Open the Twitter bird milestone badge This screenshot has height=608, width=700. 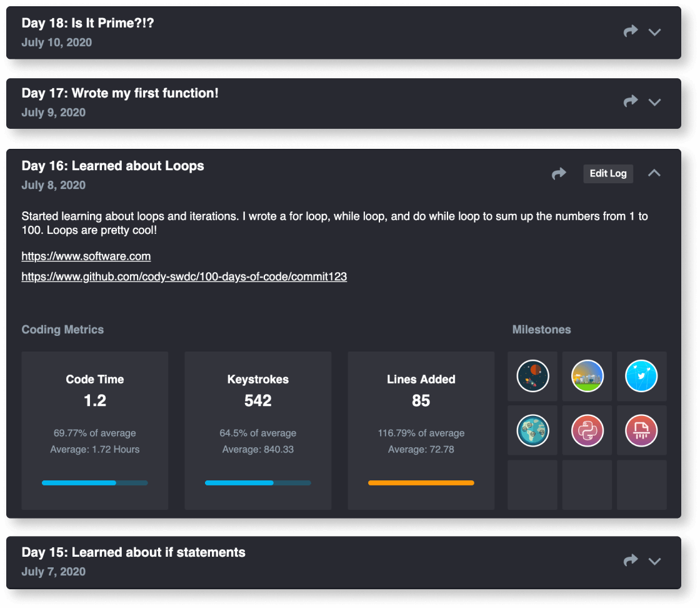click(x=641, y=376)
